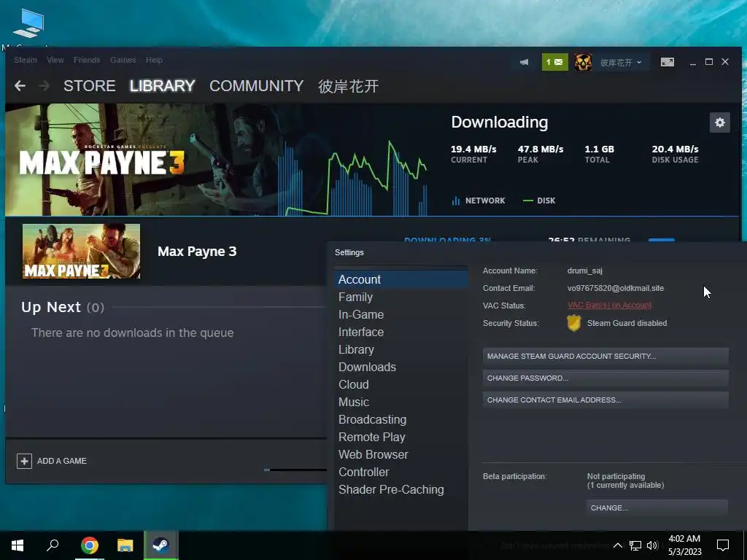747x560 pixels.
Task: Go to the STORE tab
Action: point(90,86)
